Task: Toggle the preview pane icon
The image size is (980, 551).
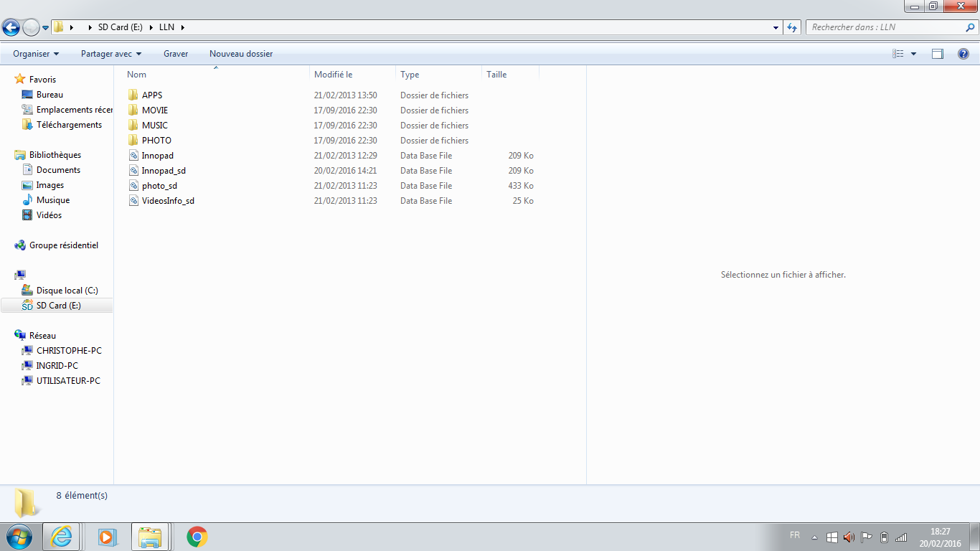Action: pyautogui.click(x=937, y=54)
